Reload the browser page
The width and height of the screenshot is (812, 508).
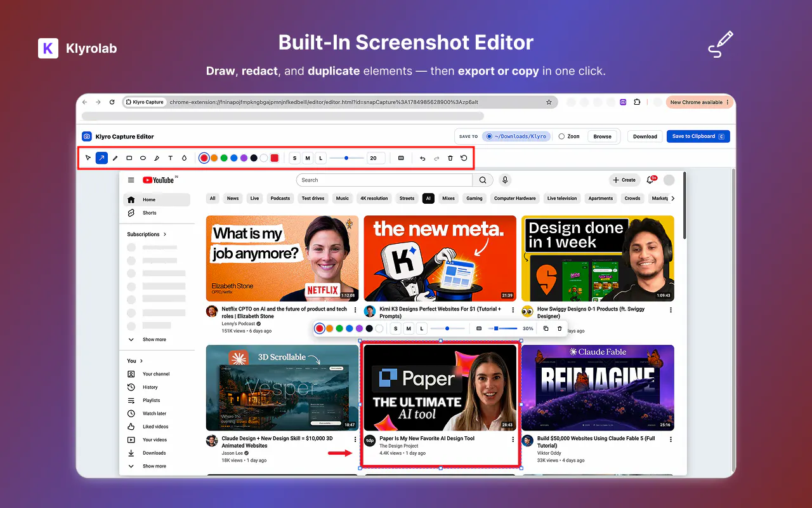[112, 102]
